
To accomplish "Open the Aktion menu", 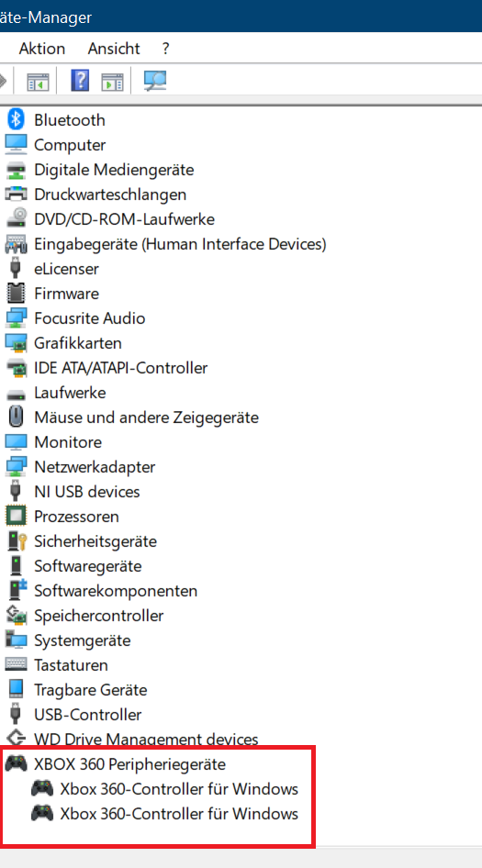I will (x=41, y=49).
